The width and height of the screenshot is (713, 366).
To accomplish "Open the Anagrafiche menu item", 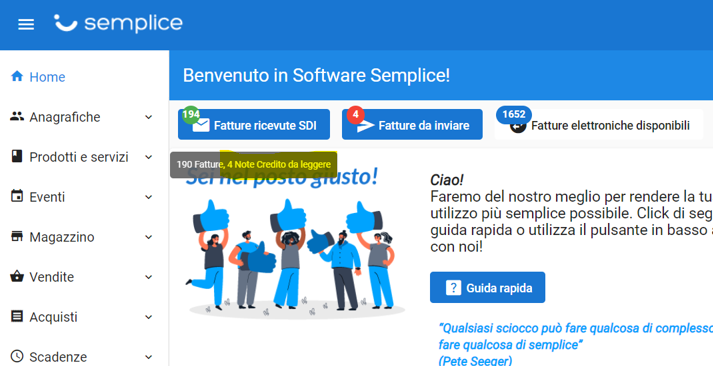I will (x=84, y=117).
